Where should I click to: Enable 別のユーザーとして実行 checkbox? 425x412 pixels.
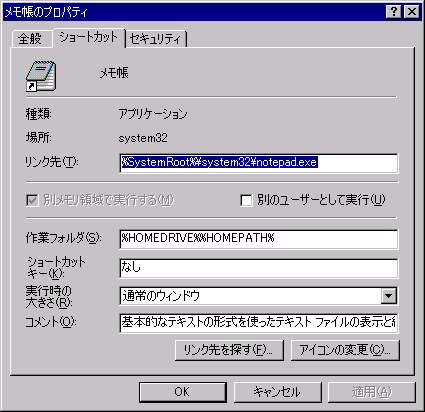(x=246, y=201)
